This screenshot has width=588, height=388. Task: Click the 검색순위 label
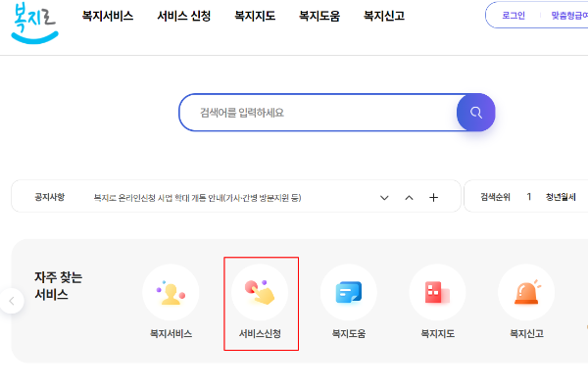tap(495, 197)
